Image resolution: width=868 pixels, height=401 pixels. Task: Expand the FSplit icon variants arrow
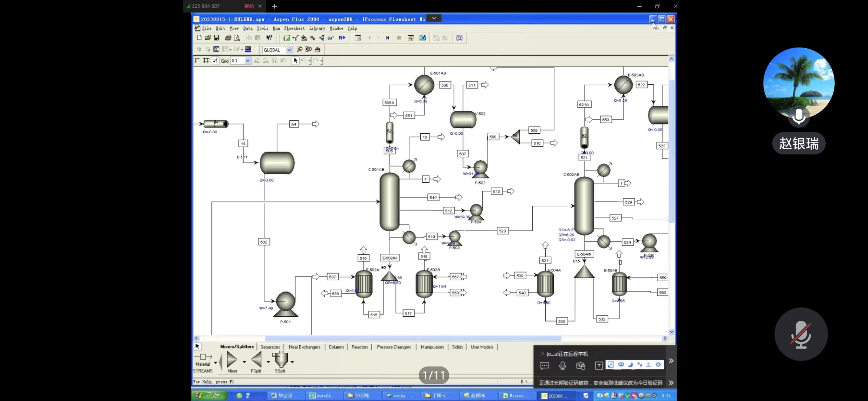[268, 362]
